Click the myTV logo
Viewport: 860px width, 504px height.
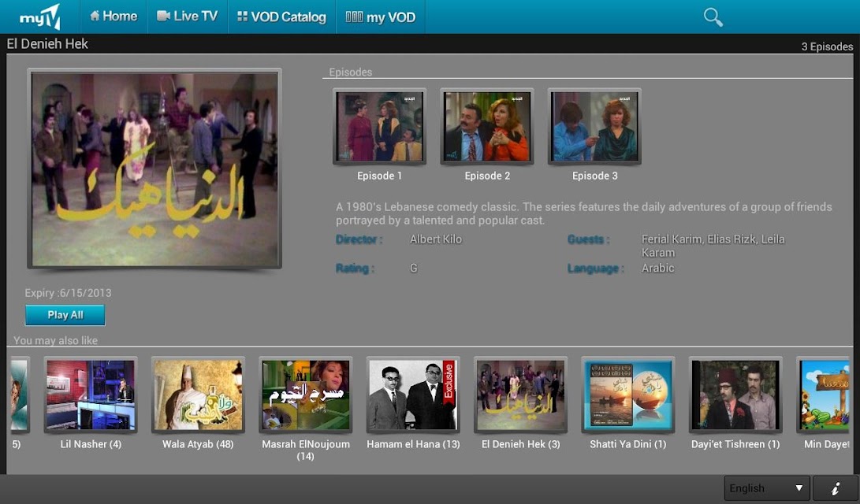40,17
